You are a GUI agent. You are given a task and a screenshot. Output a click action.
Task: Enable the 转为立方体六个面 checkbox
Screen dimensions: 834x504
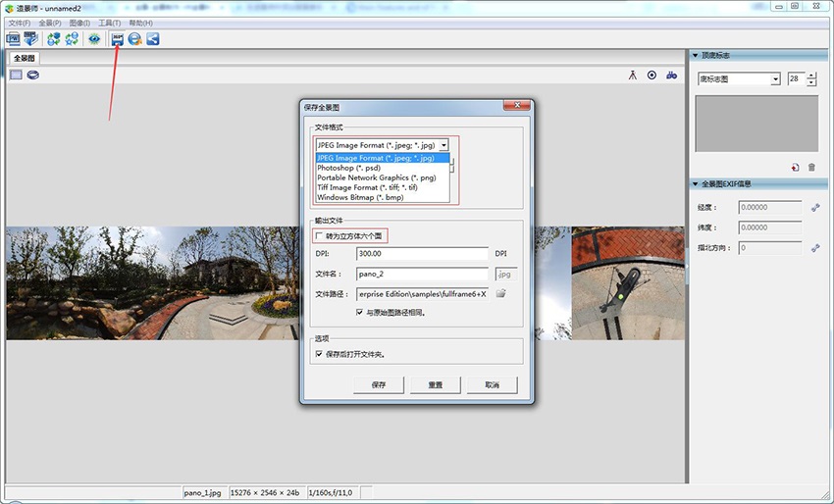click(319, 236)
